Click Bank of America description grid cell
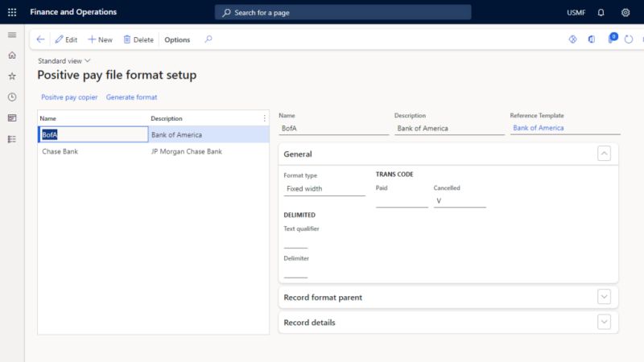This screenshot has width=644, height=362. (176, 134)
